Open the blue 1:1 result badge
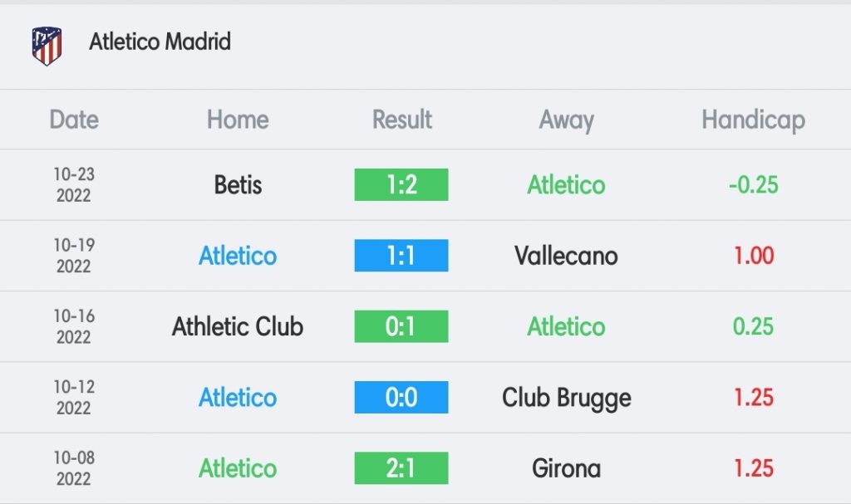The width and height of the screenshot is (851, 504). click(x=401, y=256)
